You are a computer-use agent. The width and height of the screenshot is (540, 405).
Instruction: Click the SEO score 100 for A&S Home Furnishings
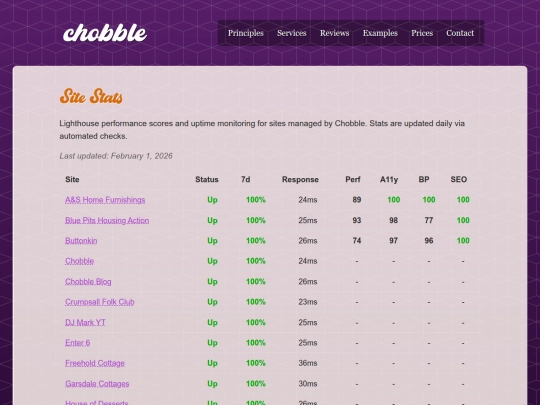coord(463,200)
